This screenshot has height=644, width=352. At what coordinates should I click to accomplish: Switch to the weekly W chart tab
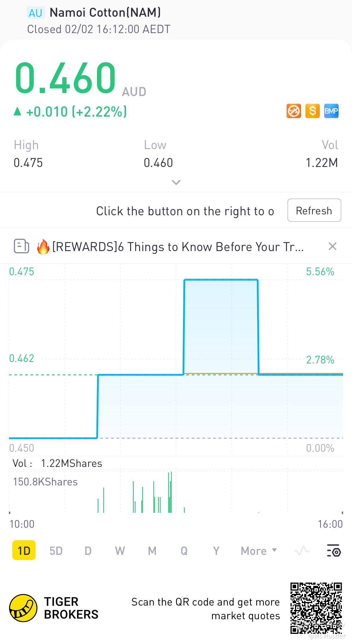click(x=120, y=551)
